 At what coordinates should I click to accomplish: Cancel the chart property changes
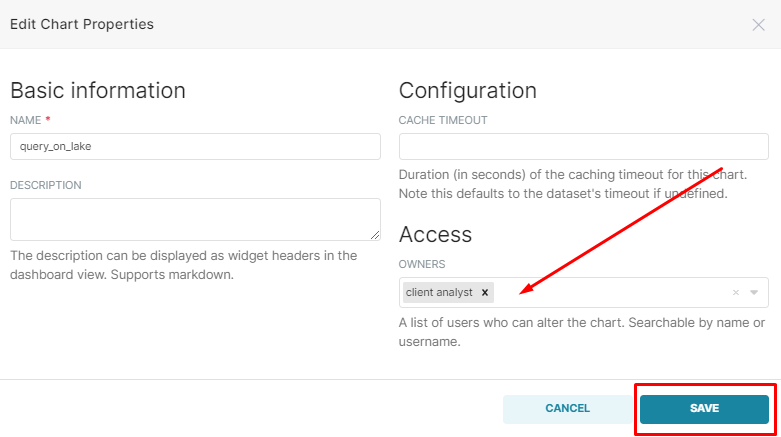coord(567,409)
